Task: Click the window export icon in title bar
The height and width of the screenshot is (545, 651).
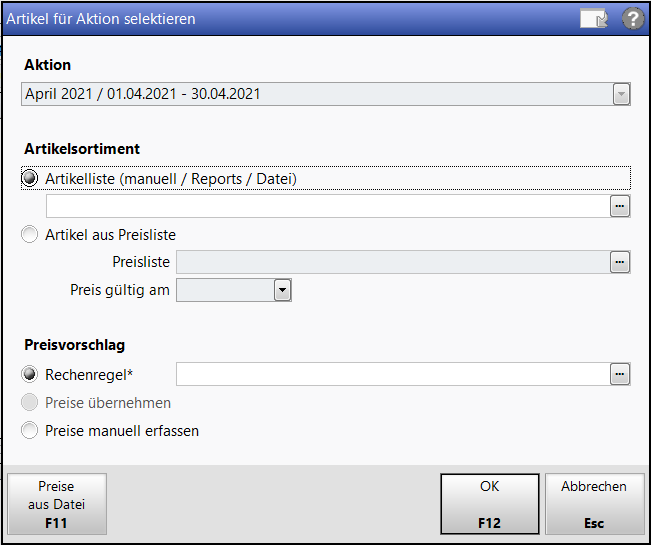Action: (x=594, y=19)
